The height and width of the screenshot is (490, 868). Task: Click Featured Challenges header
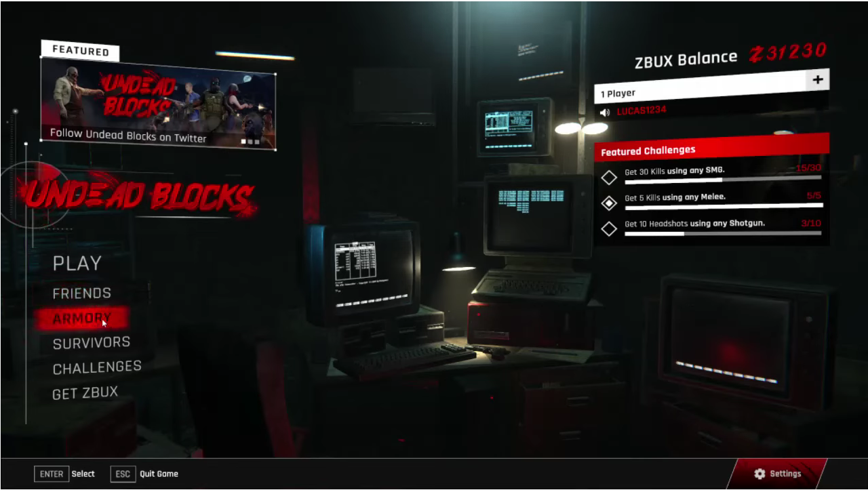(712, 147)
